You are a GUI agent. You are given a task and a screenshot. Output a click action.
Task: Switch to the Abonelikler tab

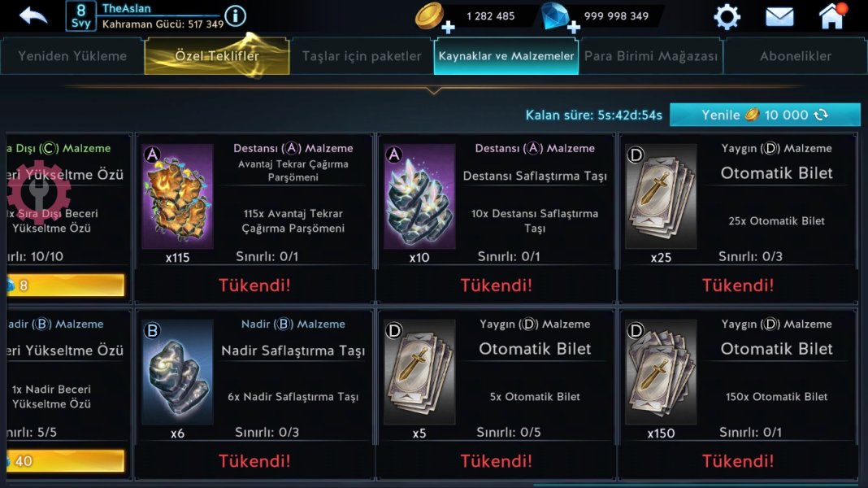[x=796, y=56]
